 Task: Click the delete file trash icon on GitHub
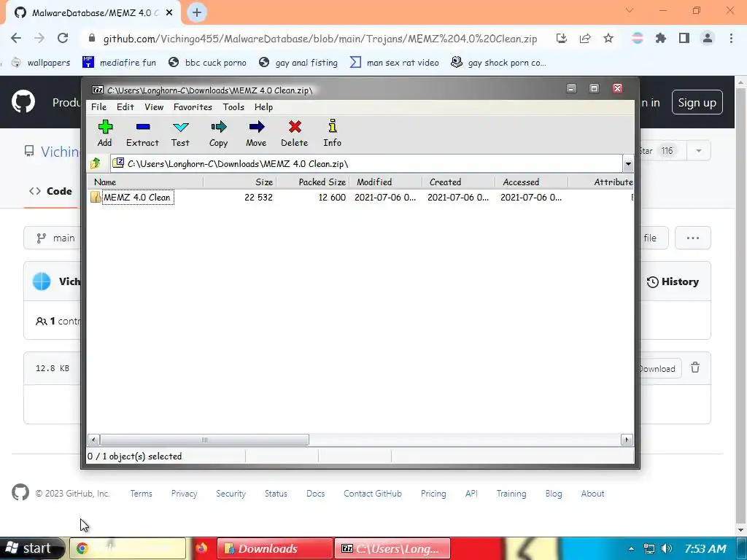[695, 367]
